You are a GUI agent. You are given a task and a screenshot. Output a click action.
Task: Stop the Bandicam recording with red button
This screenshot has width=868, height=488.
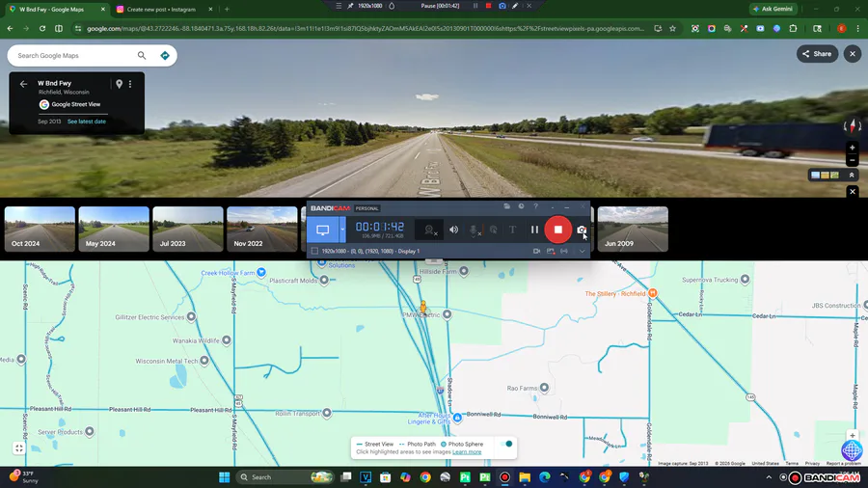(x=558, y=230)
